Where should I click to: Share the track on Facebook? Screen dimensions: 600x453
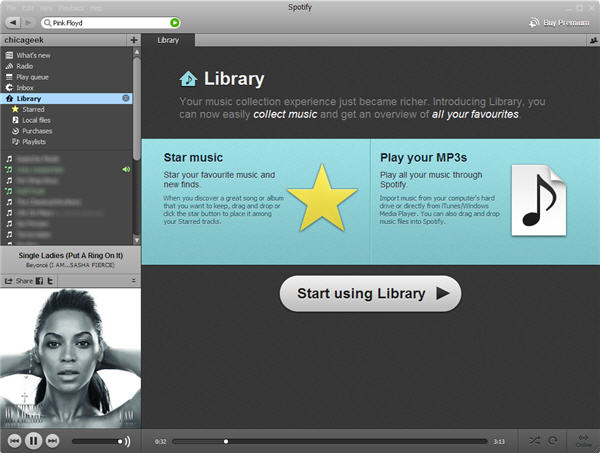(x=40, y=282)
